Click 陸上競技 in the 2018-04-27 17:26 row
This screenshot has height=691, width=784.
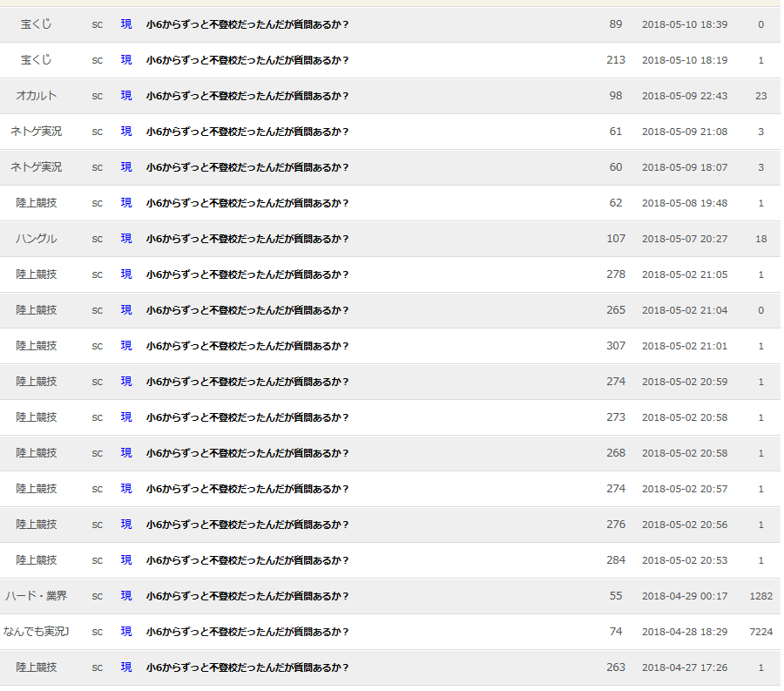point(36,667)
